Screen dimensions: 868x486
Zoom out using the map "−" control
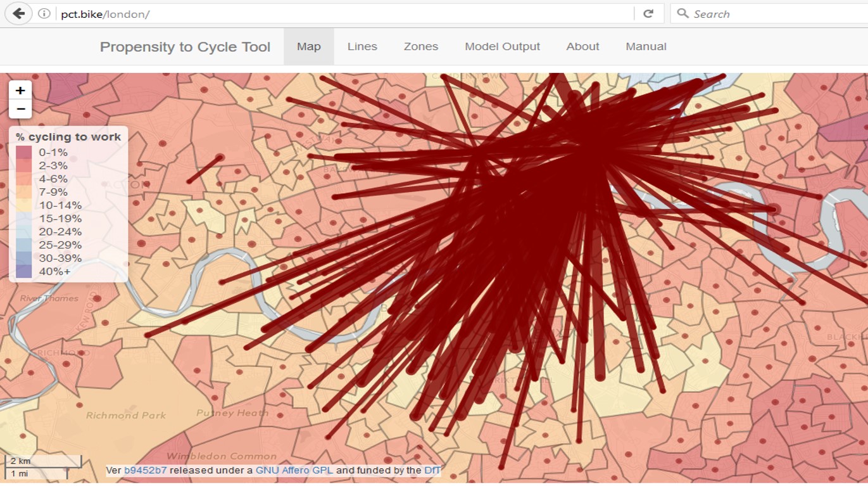pyautogui.click(x=20, y=108)
